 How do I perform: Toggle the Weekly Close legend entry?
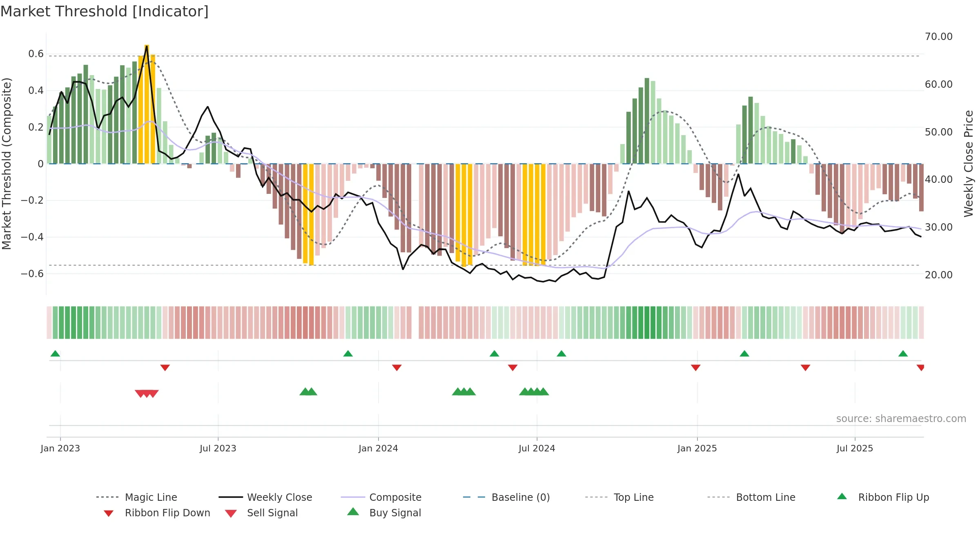(x=265, y=497)
